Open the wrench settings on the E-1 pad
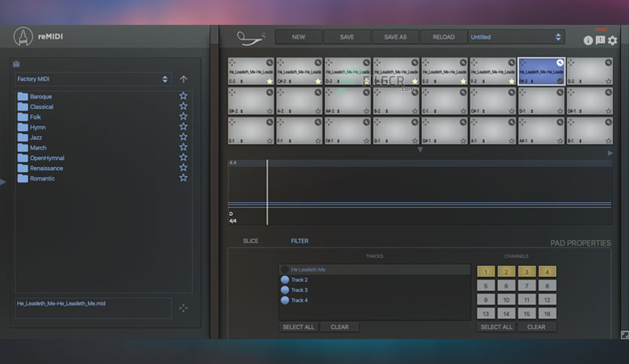This screenshot has width=629, height=364. [269, 122]
